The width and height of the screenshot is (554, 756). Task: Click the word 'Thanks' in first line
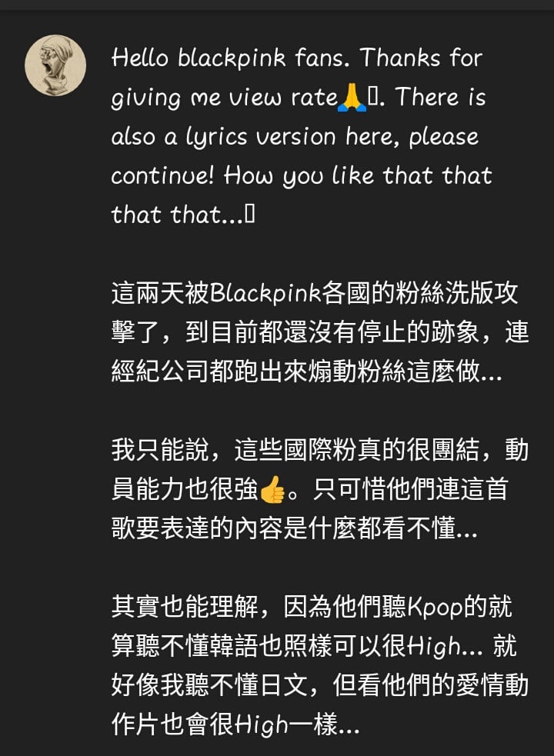(x=401, y=58)
